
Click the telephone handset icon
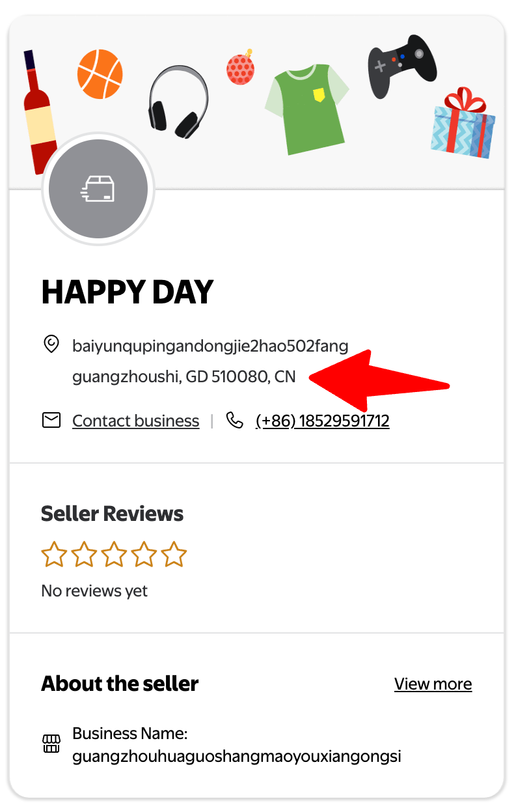coord(234,420)
